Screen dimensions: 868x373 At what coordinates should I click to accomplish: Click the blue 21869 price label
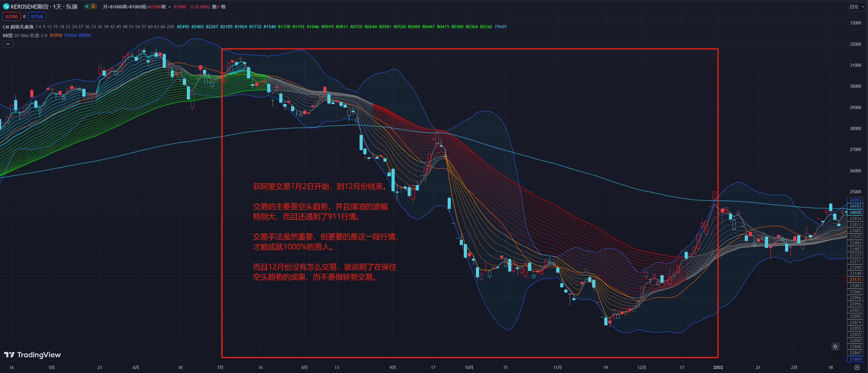click(855, 359)
